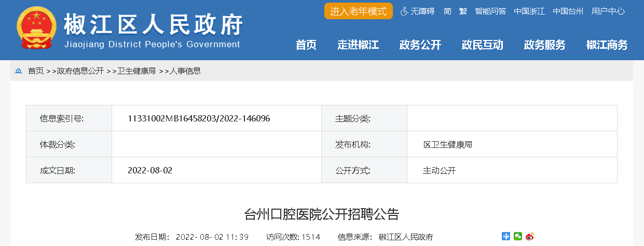Share via the blue plus icon
The image size is (644, 246).
coord(506,236)
